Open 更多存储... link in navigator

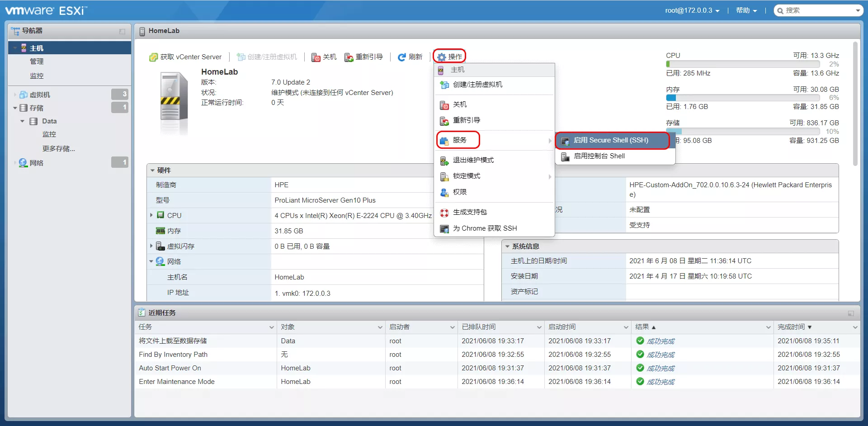coord(58,149)
